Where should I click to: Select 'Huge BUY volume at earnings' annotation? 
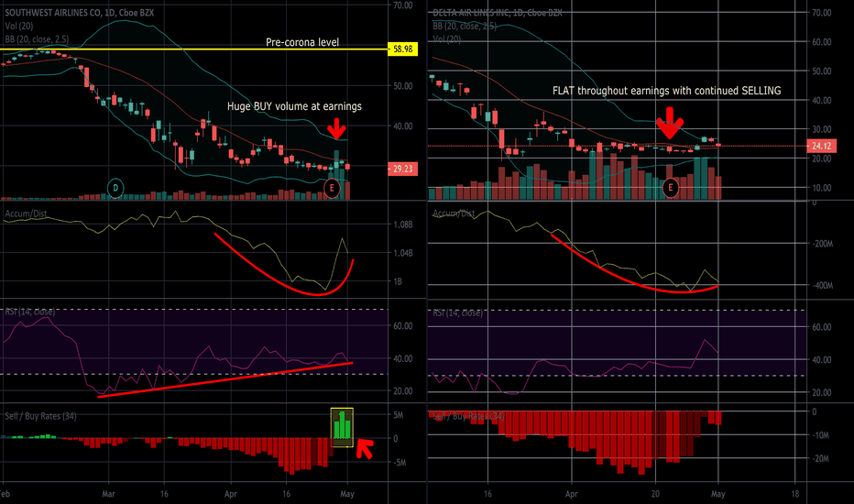pyautogui.click(x=294, y=106)
